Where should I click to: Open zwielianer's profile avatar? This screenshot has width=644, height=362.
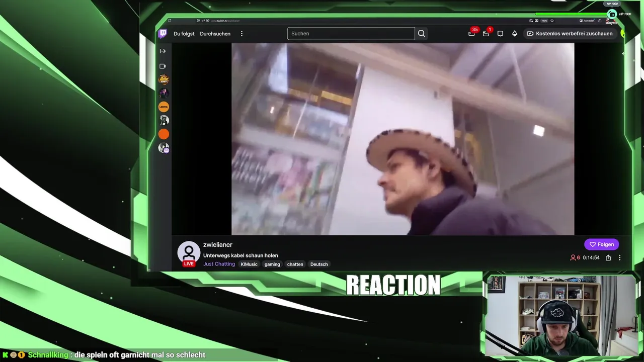189,253
